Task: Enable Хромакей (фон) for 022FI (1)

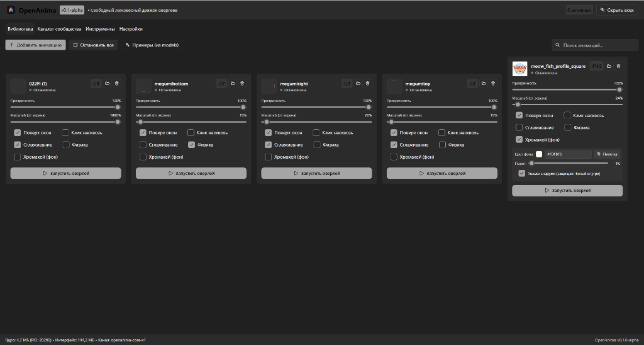Action: point(17,157)
